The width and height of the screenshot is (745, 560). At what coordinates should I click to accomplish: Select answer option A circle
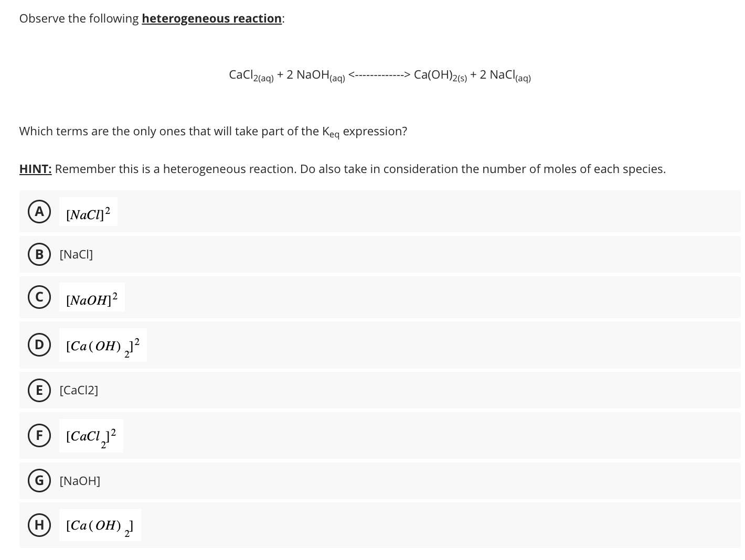(x=39, y=211)
